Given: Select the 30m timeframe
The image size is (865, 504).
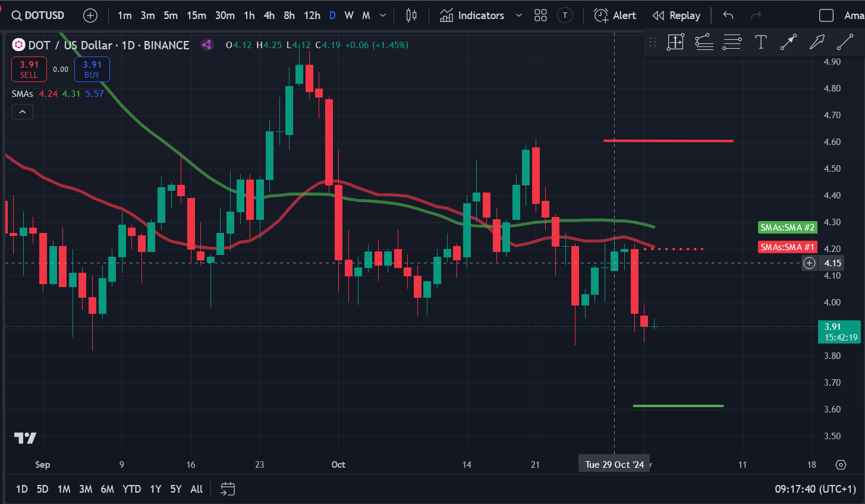Looking at the screenshot, I should click(x=225, y=15).
